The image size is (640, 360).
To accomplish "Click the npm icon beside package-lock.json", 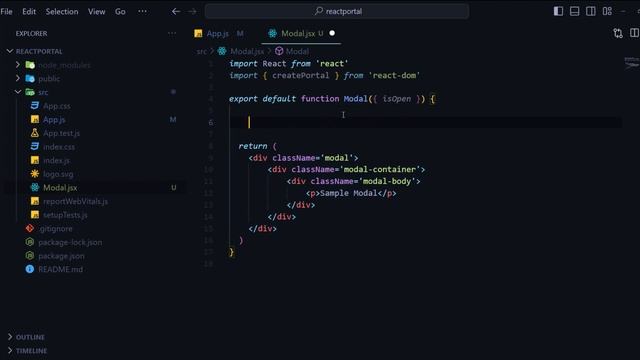I will (x=30, y=242).
